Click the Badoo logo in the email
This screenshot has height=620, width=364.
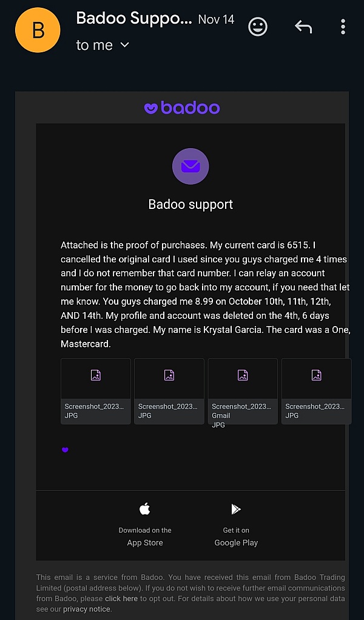(x=182, y=107)
